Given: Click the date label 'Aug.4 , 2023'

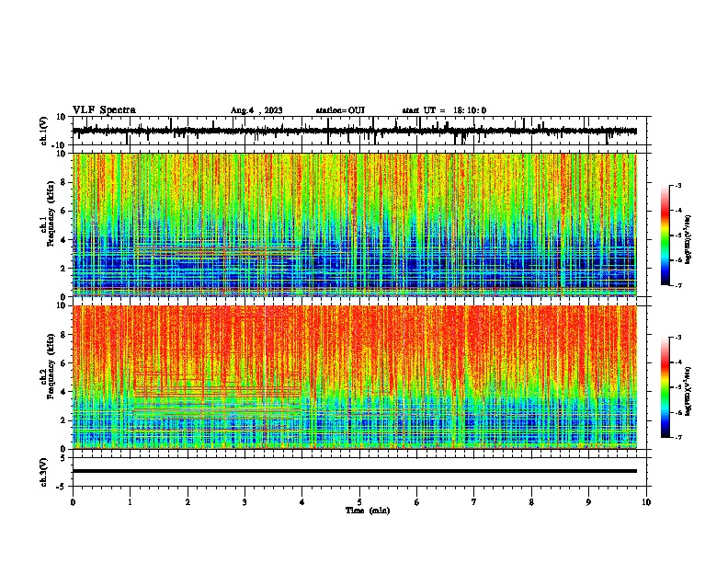Looking at the screenshot, I should click(256, 110).
